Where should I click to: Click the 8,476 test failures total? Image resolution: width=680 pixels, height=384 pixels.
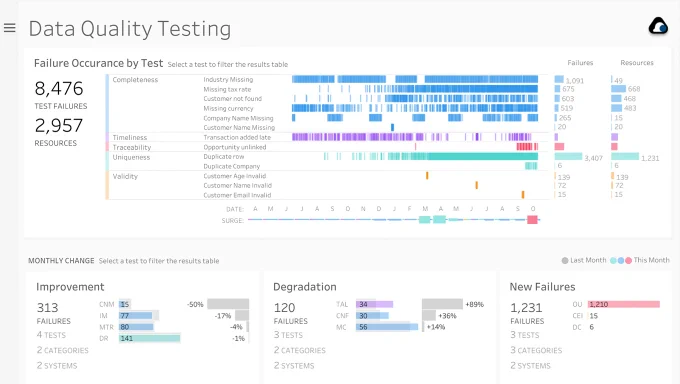pos(59,89)
